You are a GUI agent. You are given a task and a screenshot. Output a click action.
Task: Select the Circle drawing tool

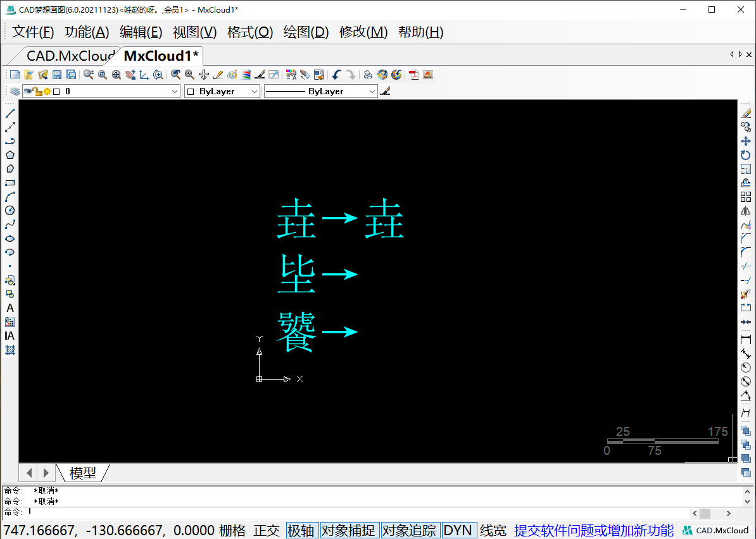pyautogui.click(x=10, y=211)
